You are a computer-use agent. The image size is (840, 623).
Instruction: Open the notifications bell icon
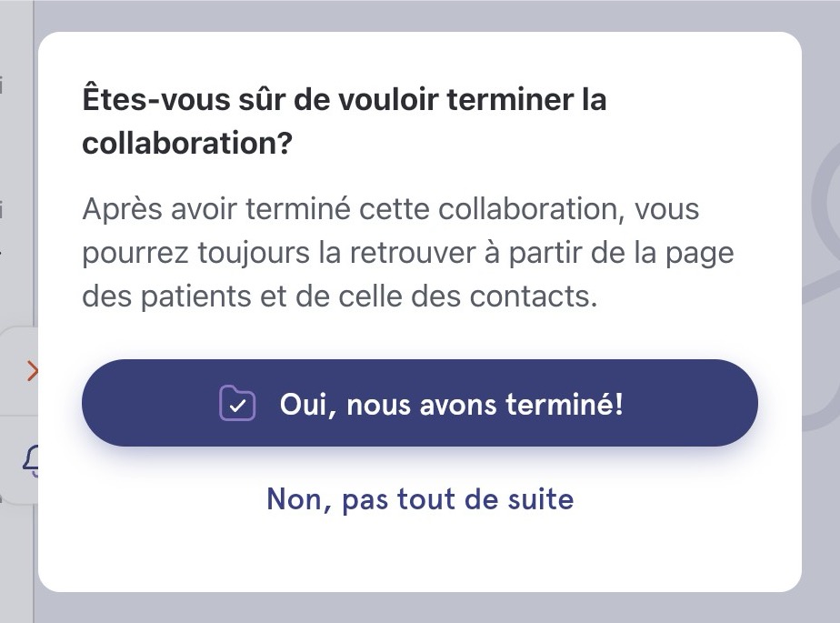31,460
